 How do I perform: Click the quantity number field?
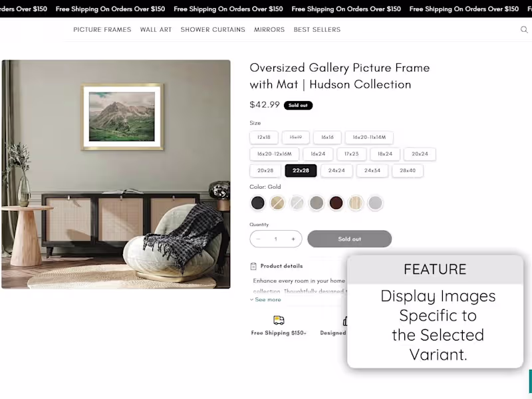pyautogui.click(x=276, y=239)
